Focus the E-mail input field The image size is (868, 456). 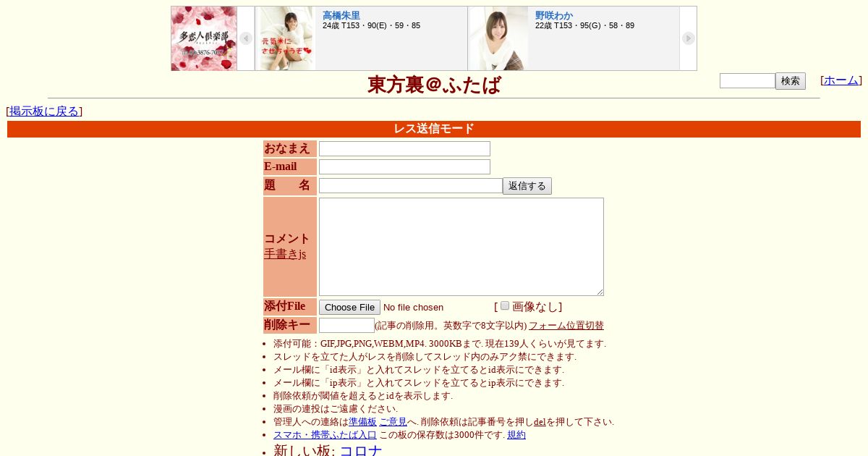[x=404, y=166]
